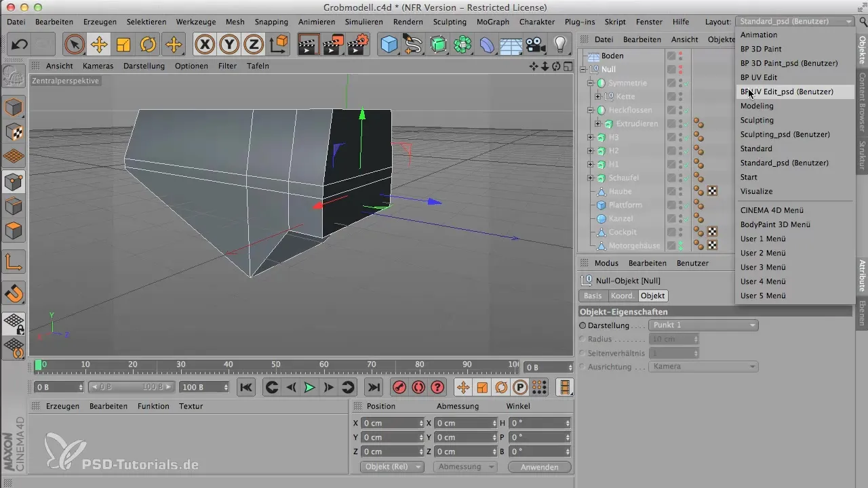Click the Undo arrow icon
The height and width of the screenshot is (488, 868).
click(x=20, y=45)
